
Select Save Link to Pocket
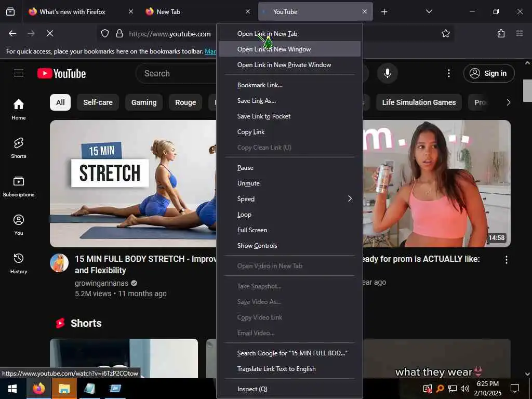pos(289,116)
